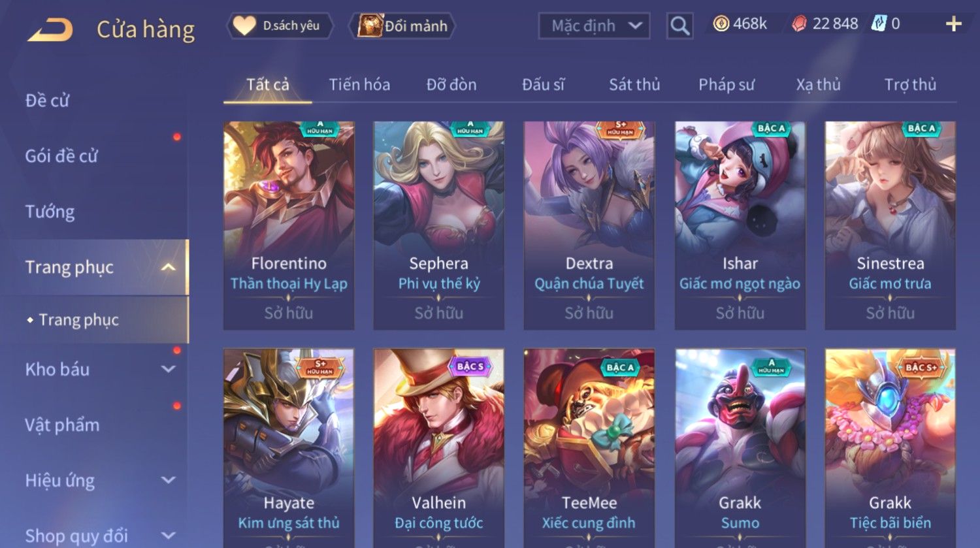
Task: Select the Pháp sư tab
Action: [x=727, y=84]
